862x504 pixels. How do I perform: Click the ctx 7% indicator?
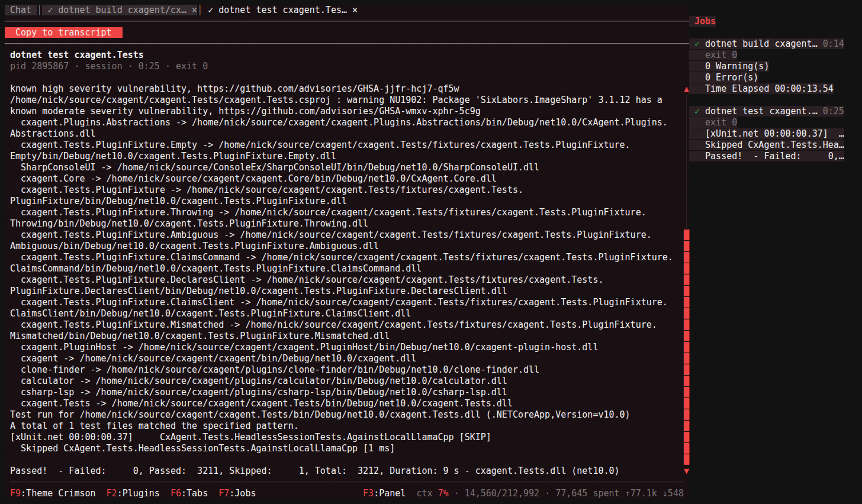click(433, 493)
